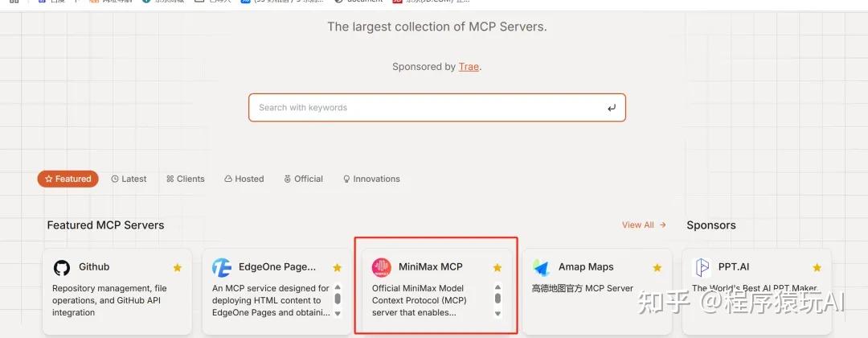Show the Innovations tab

click(x=371, y=179)
